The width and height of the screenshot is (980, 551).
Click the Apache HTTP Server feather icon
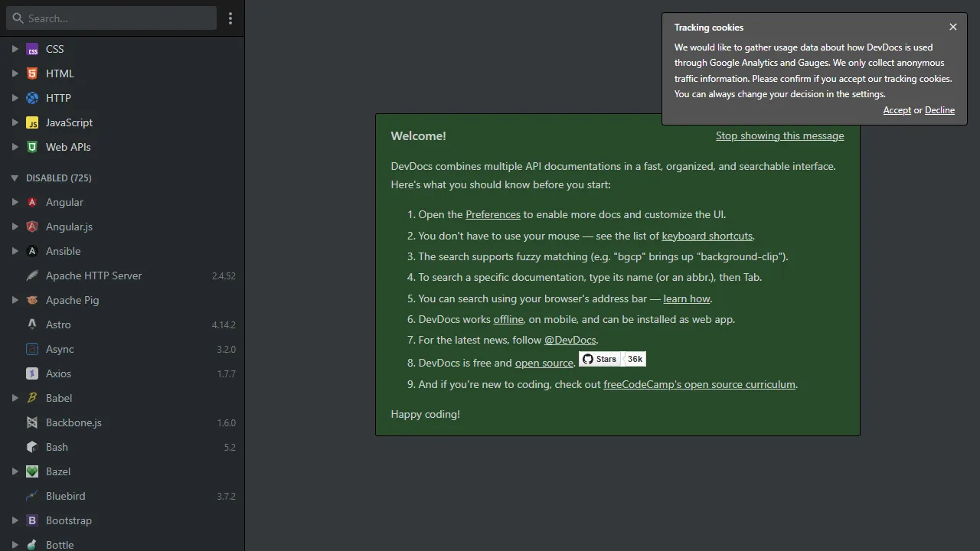[x=32, y=275]
